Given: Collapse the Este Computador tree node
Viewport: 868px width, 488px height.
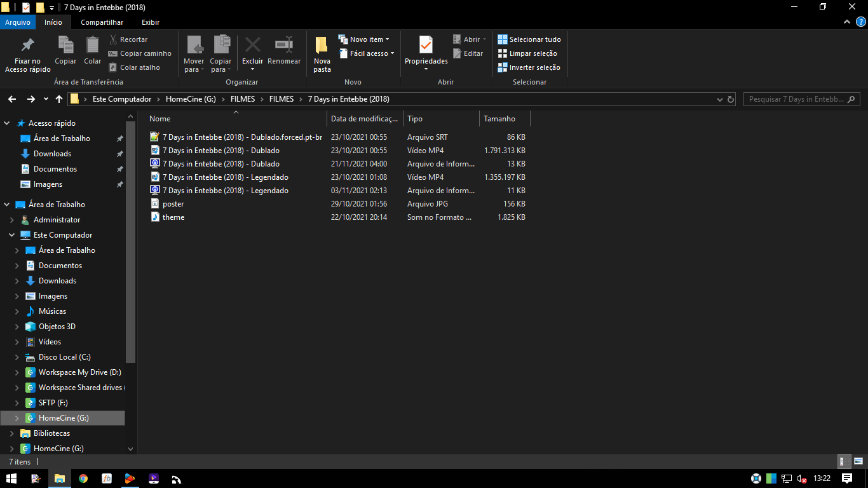Looking at the screenshot, I should (12, 235).
